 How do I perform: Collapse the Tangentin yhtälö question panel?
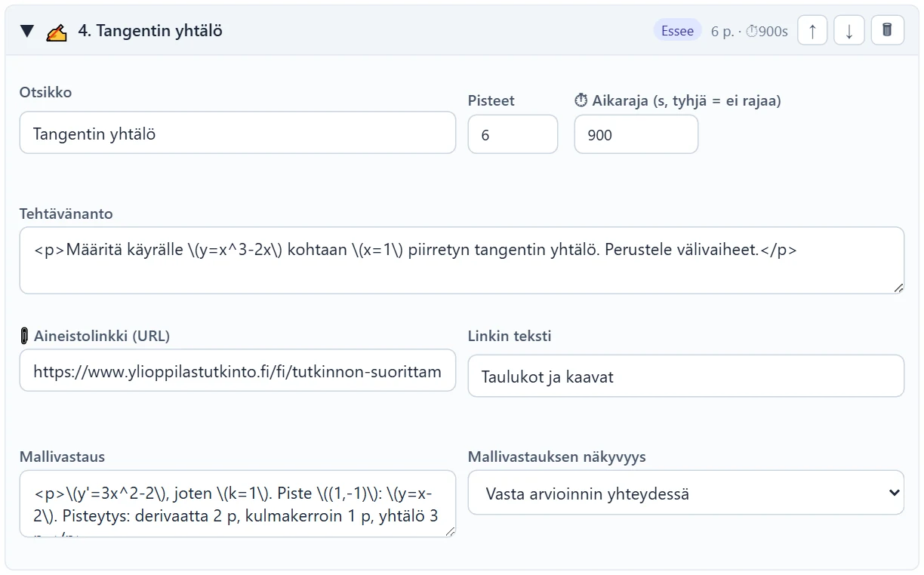(28, 31)
